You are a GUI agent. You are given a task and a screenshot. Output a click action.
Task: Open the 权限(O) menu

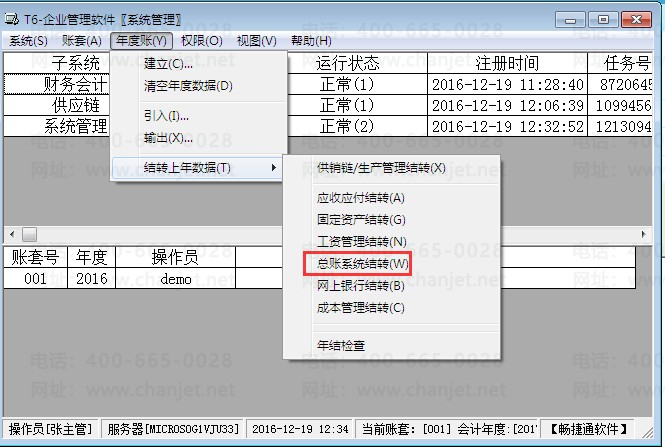(202, 41)
